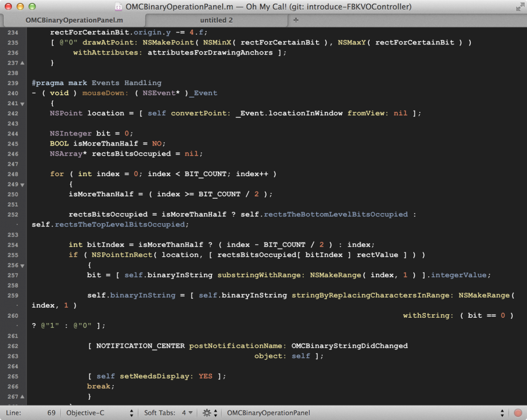This screenshot has height=420, width=527.
Task: Select line number 250 in the gutter
Action: click(12, 194)
